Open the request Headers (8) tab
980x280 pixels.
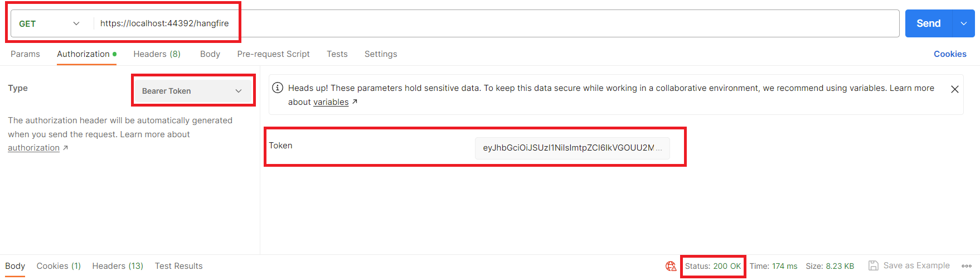pos(157,54)
